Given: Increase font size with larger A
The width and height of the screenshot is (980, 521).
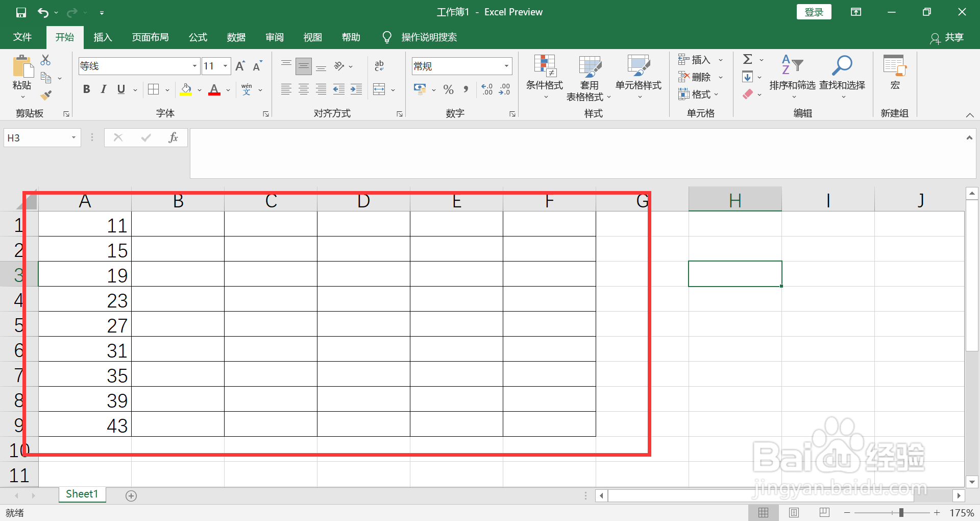Looking at the screenshot, I should pos(240,66).
